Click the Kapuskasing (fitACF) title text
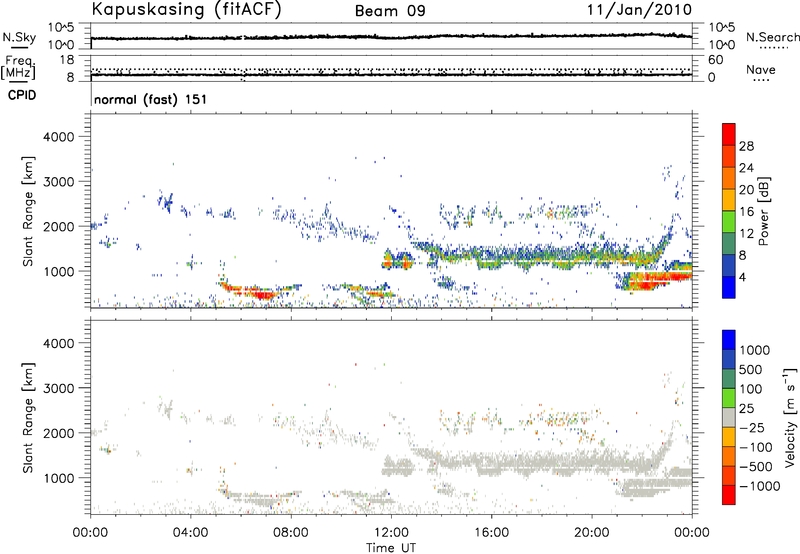 (186, 10)
